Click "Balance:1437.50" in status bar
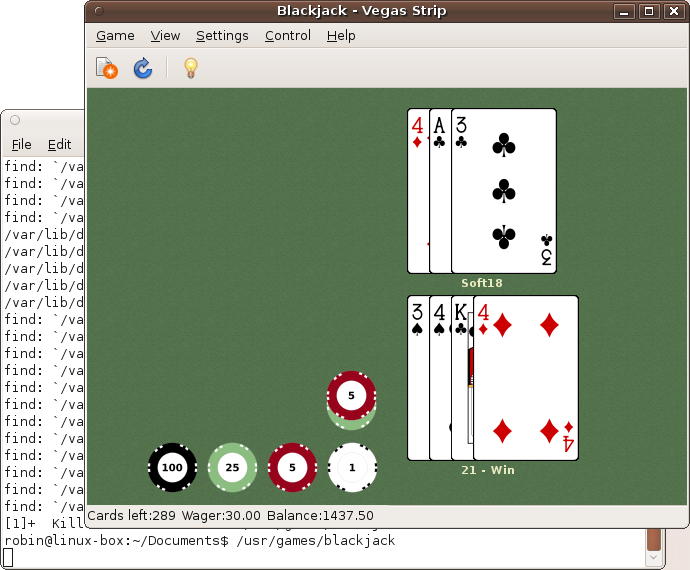The image size is (690, 570). pyautogui.click(x=320, y=515)
